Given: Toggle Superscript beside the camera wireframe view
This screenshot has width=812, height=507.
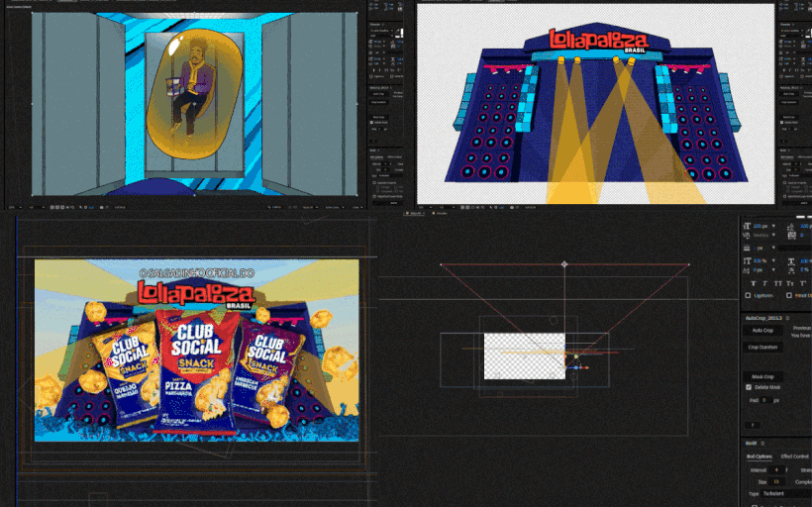Looking at the screenshot, I should pyautogui.click(x=803, y=283).
